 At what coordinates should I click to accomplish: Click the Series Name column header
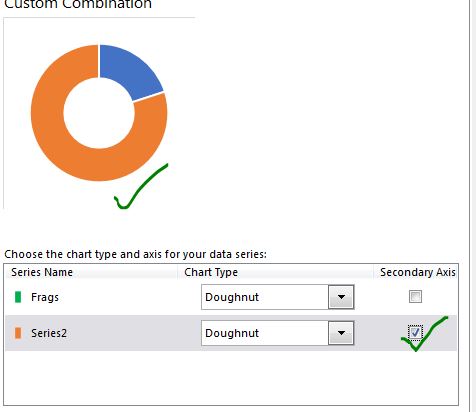(42, 272)
